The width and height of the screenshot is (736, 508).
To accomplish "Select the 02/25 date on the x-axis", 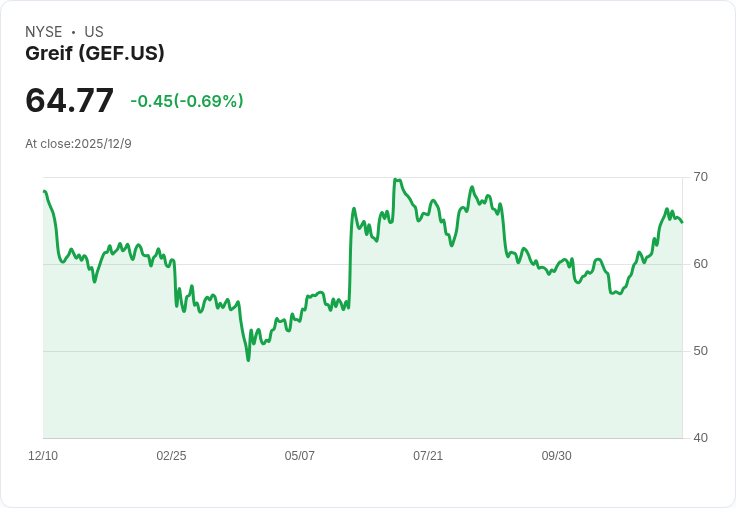I will coord(171,456).
